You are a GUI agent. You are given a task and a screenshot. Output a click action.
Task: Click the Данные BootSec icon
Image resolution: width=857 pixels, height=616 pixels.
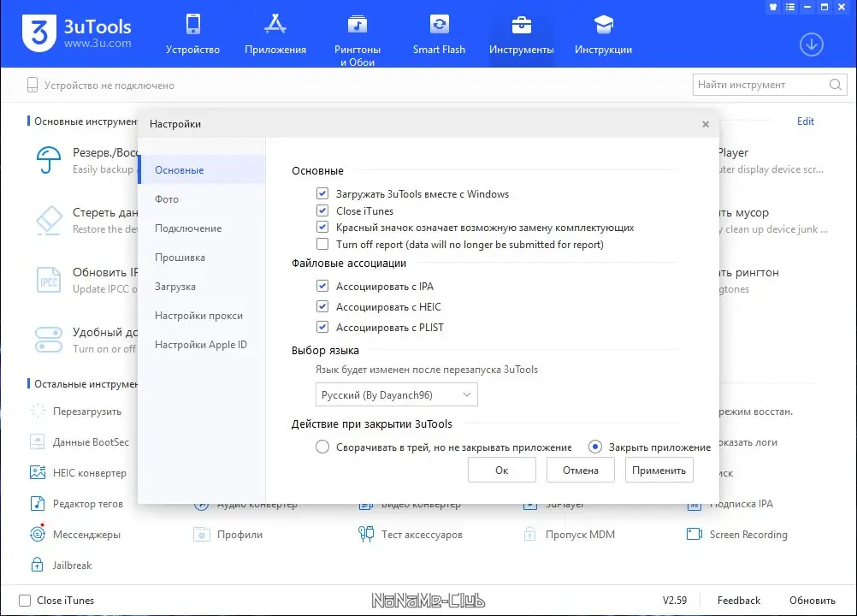pos(37,441)
